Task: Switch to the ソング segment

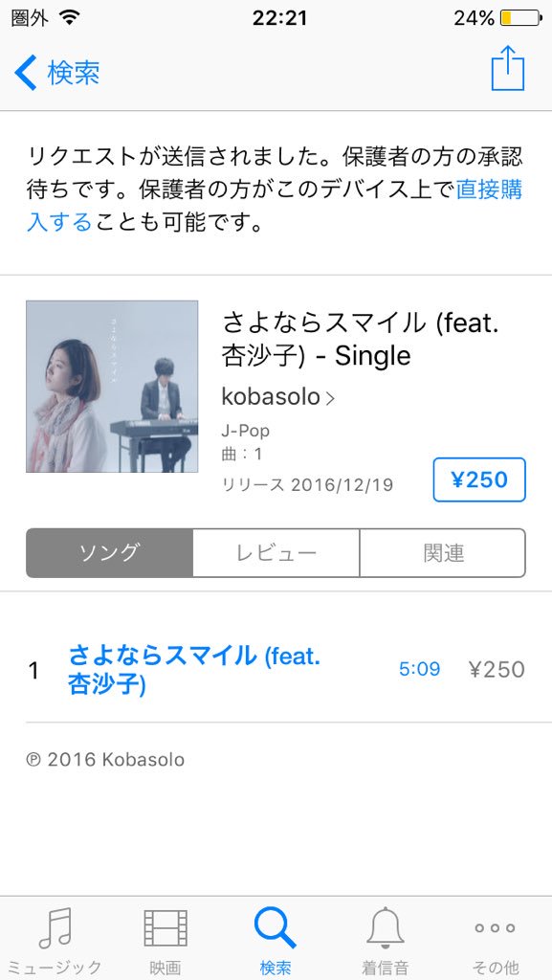Action: 109,553
